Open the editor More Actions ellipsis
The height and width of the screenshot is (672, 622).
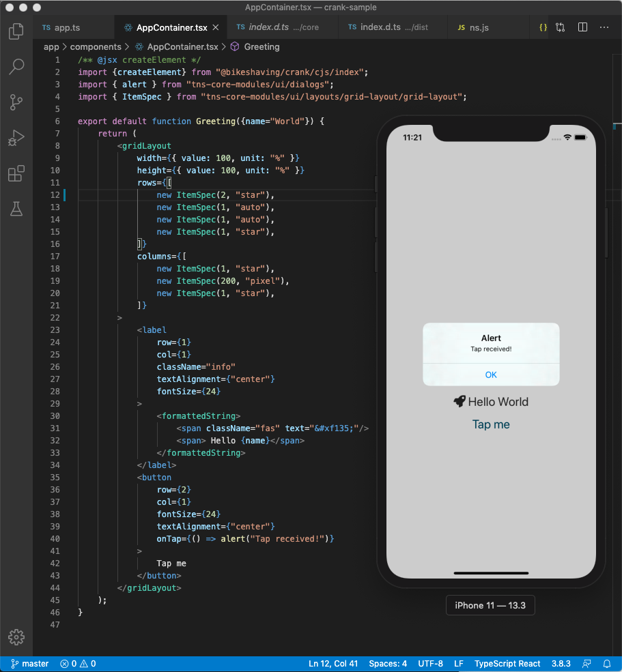coord(604,27)
